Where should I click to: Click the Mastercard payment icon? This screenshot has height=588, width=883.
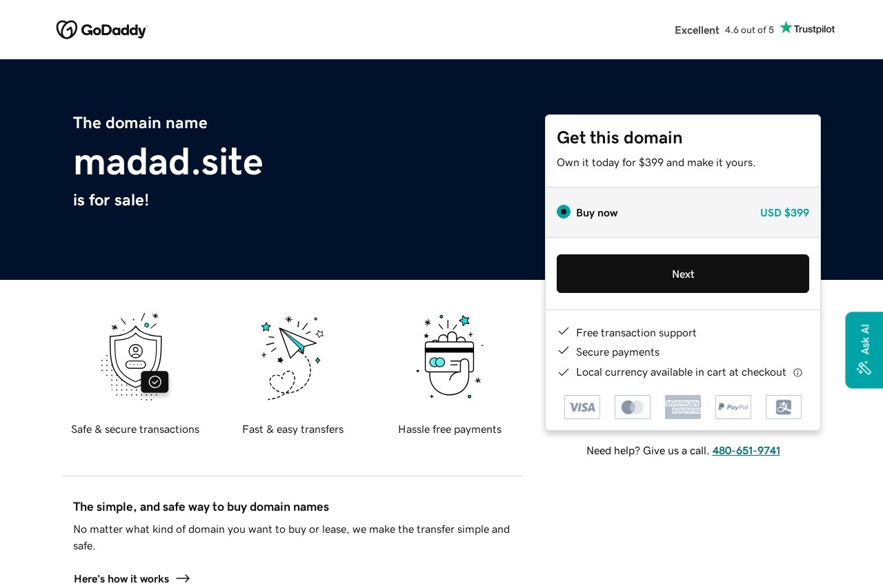click(632, 407)
